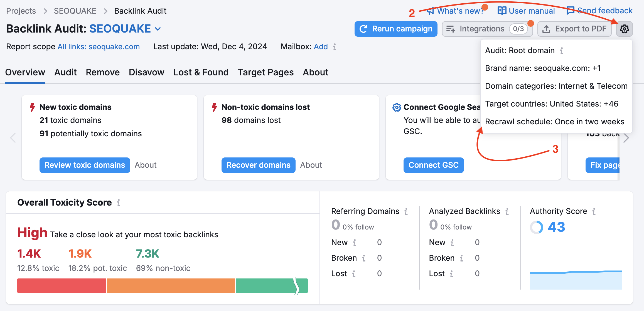Open Integrations 0/3 button
This screenshot has height=311, width=644.
487,29
